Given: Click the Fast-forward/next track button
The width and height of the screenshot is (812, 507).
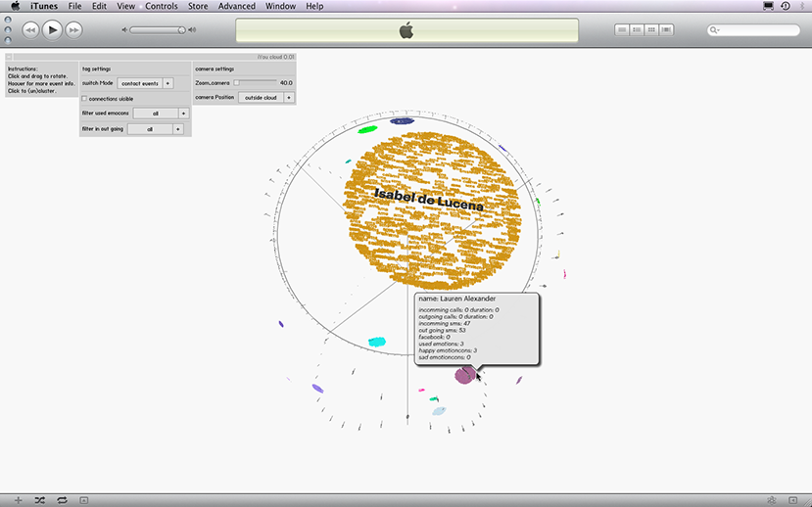Looking at the screenshot, I should click(x=73, y=30).
